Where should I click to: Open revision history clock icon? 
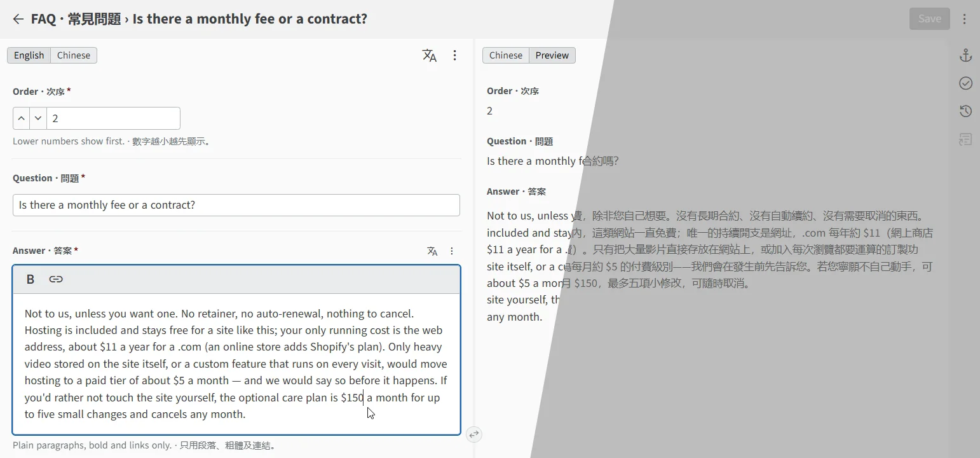[x=965, y=111]
